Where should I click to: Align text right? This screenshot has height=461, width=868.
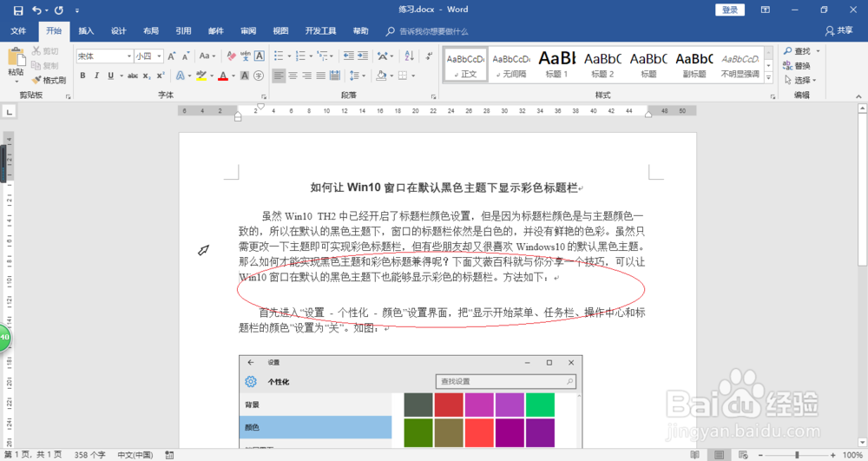[x=306, y=76]
